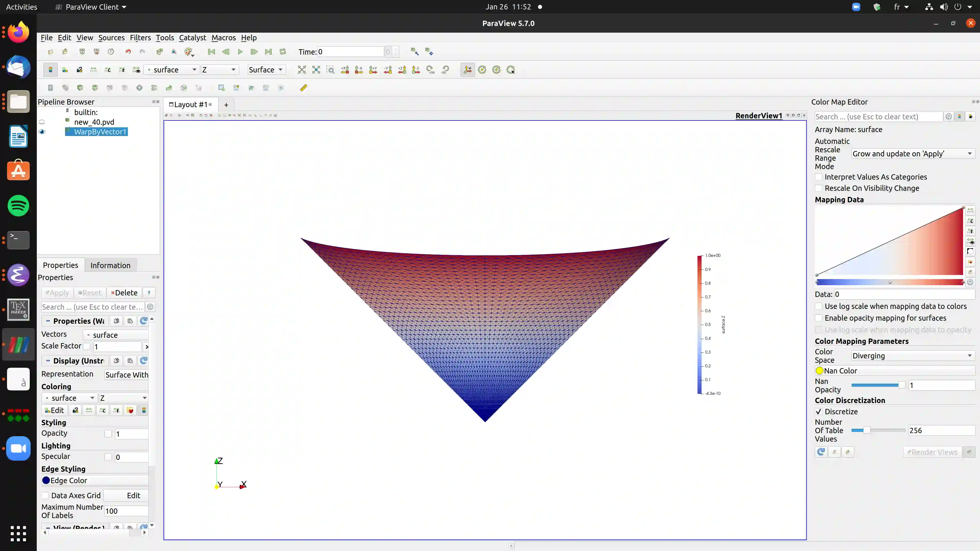
Task: Click the ruler measurement icon
Action: coord(303,88)
